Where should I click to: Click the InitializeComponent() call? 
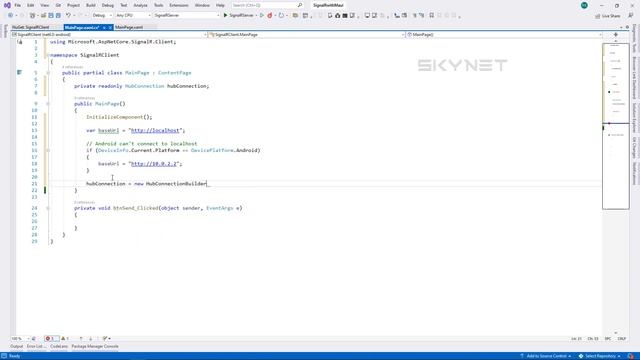coord(119,117)
